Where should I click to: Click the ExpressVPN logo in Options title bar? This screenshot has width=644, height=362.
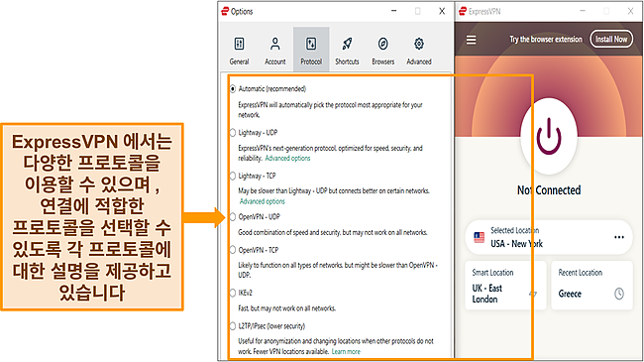point(225,11)
